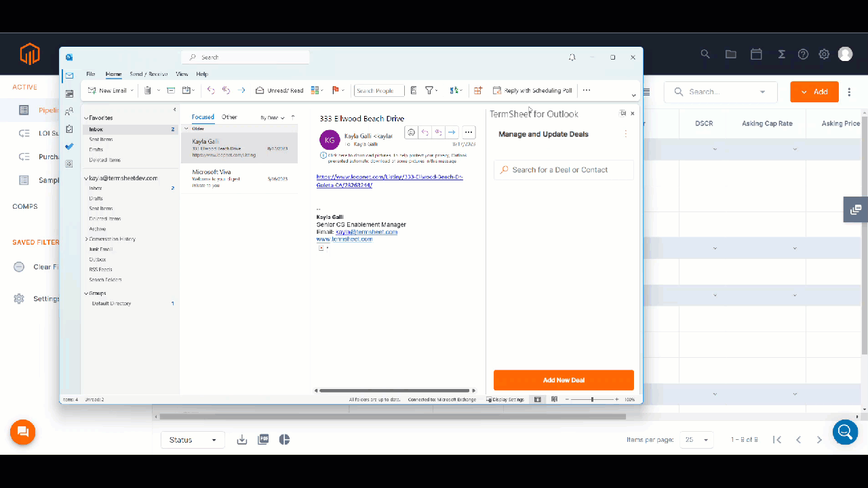Viewport: 868px width, 488px height.
Task: Open the Calendar view in Outlook sidebar
Action: coord(69,94)
